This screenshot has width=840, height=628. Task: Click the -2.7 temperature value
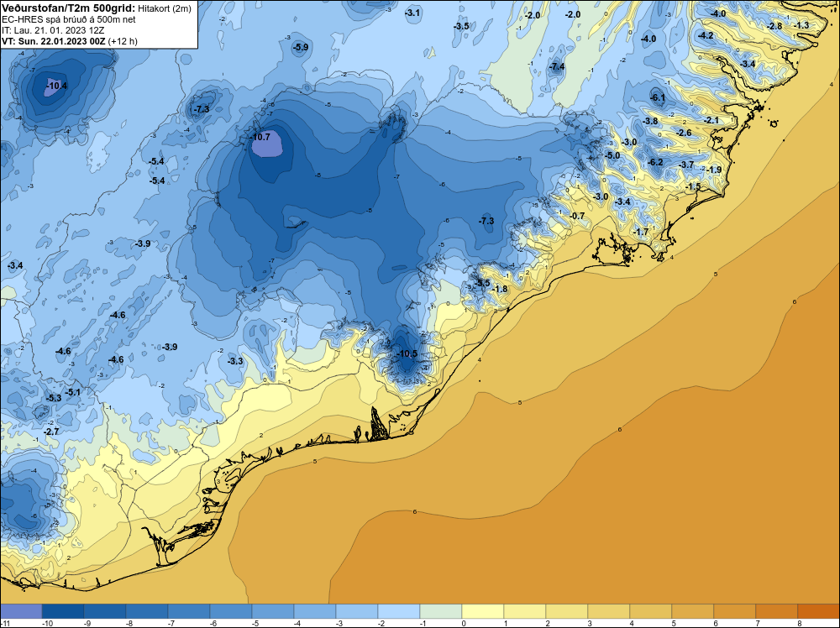[51, 432]
